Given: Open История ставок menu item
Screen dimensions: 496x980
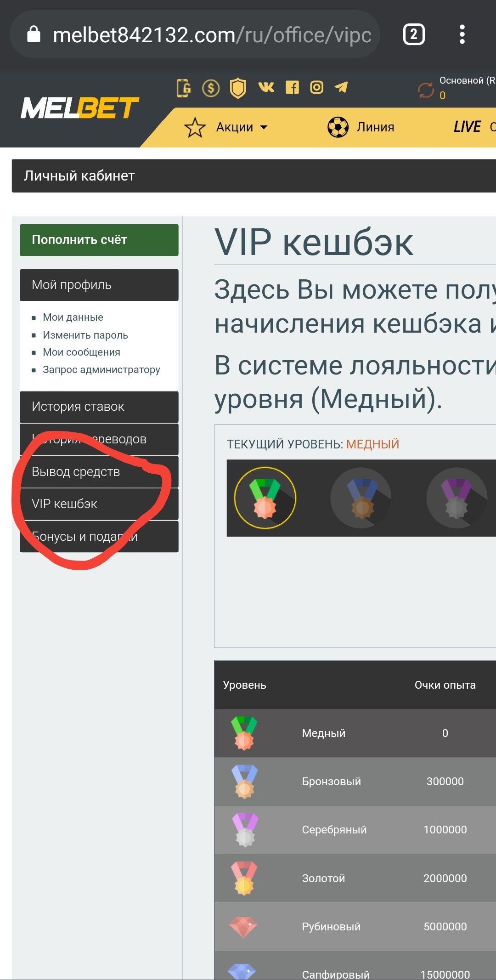Looking at the screenshot, I should [x=99, y=407].
